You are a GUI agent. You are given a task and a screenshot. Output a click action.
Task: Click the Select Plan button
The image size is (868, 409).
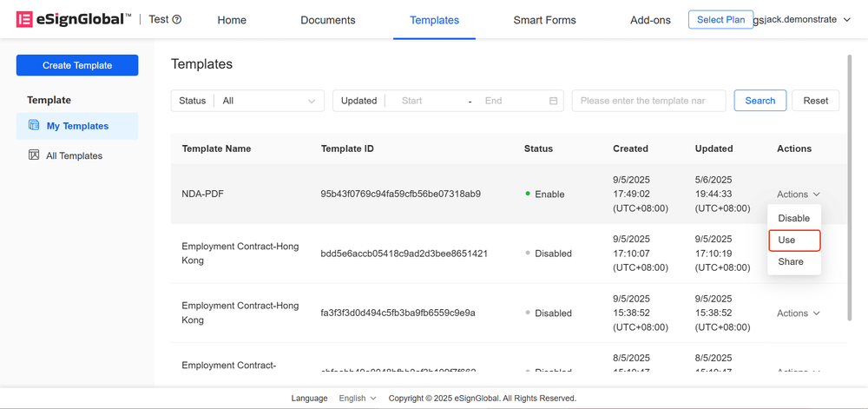pyautogui.click(x=720, y=19)
